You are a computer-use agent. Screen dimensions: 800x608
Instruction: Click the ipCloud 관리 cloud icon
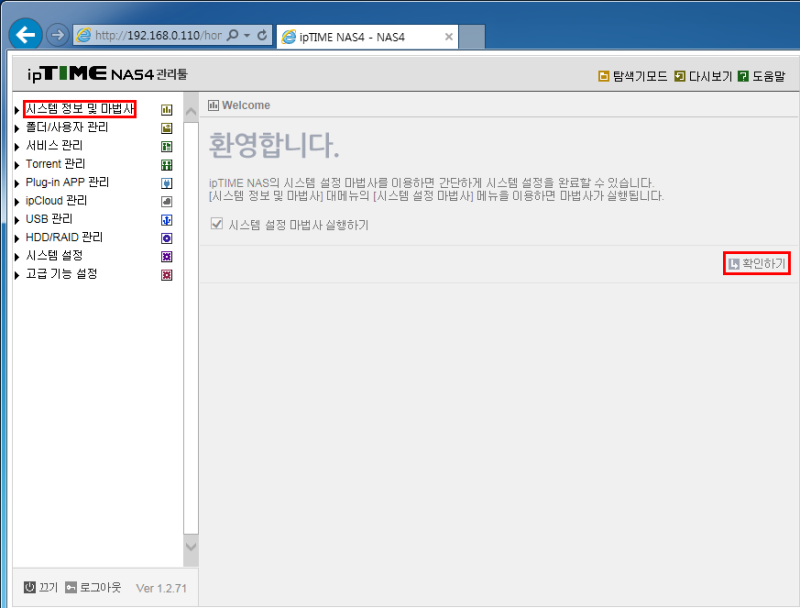point(166,199)
